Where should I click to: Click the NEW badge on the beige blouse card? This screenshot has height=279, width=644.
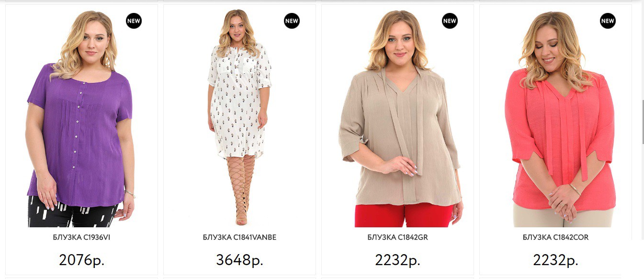[x=450, y=21]
